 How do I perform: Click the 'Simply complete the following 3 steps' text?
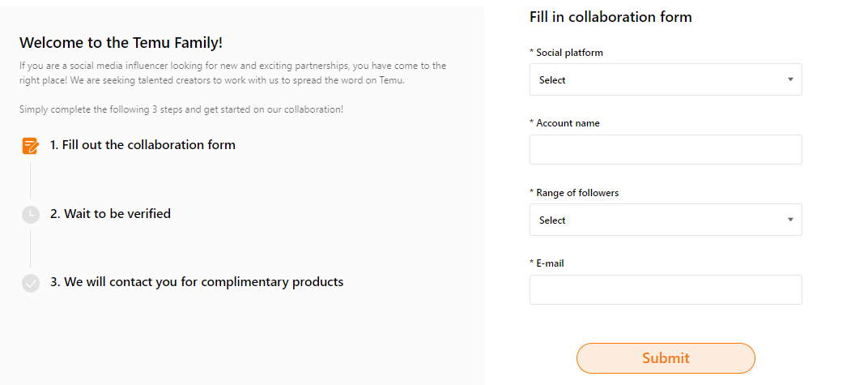[x=181, y=109]
